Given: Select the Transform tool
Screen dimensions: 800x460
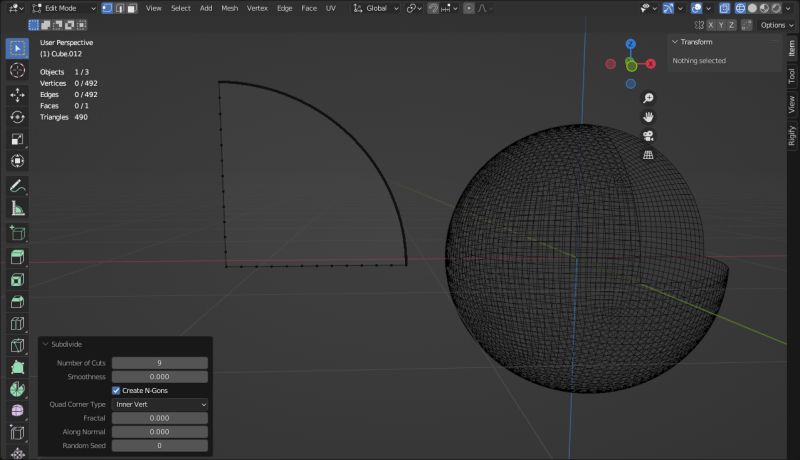Looking at the screenshot, I should click(x=17, y=161).
